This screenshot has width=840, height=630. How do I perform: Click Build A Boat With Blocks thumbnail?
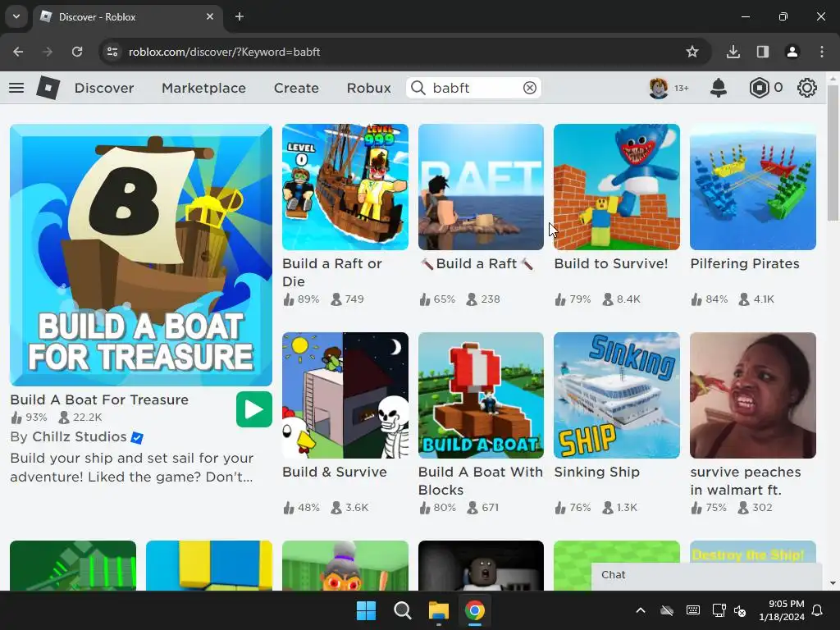(481, 395)
